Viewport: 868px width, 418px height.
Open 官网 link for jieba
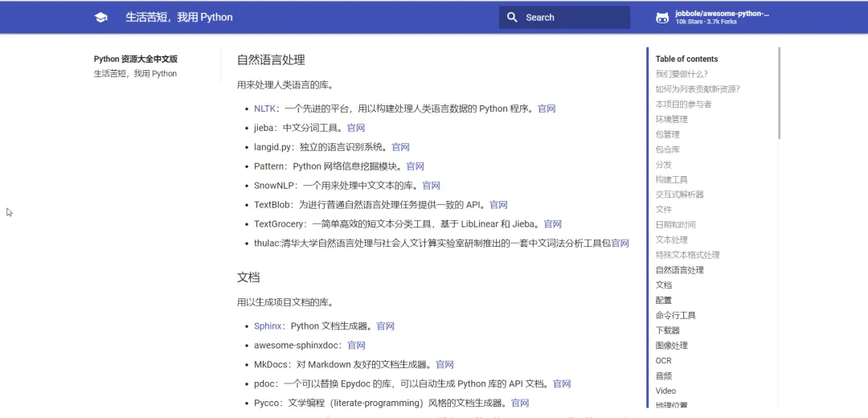click(356, 128)
